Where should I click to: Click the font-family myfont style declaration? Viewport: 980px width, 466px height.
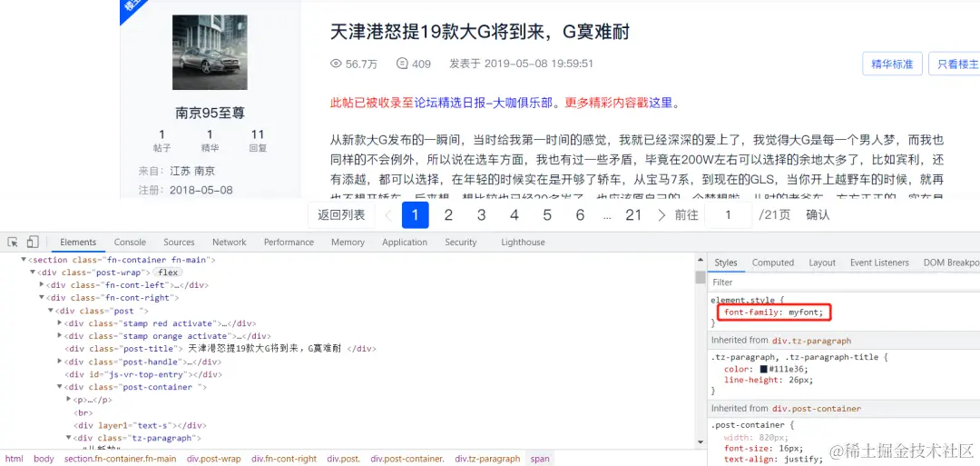(774, 312)
